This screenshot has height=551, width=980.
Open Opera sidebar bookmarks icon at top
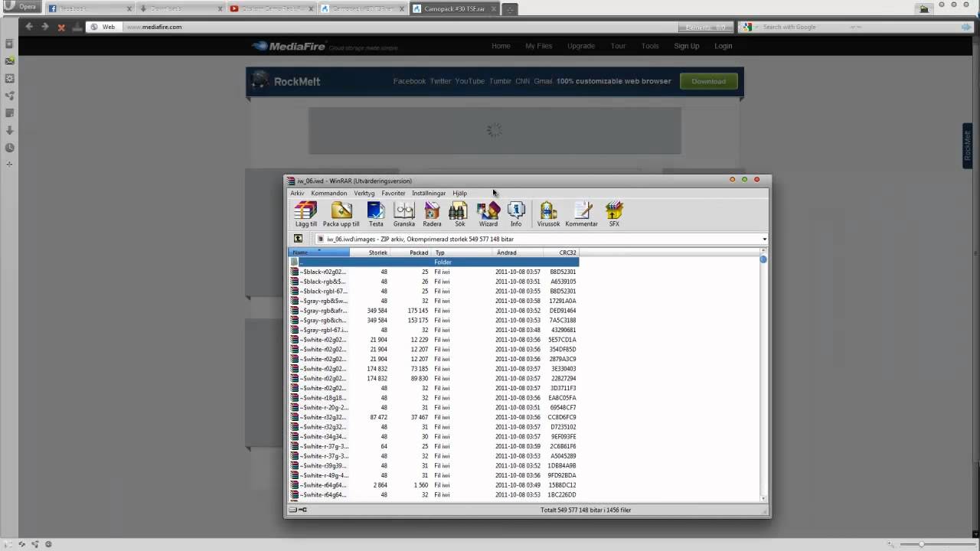coord(9,44)
